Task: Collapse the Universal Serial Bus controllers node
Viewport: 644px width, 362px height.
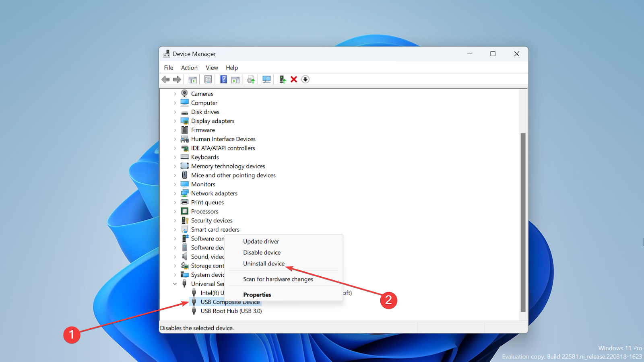Action: tap(175, 284)
